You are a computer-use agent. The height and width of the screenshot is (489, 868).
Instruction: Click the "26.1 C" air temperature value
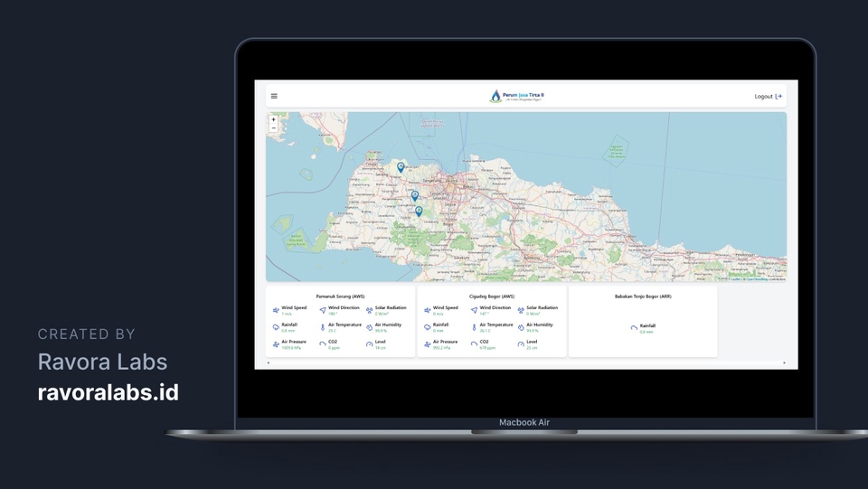tap(486, 331)
